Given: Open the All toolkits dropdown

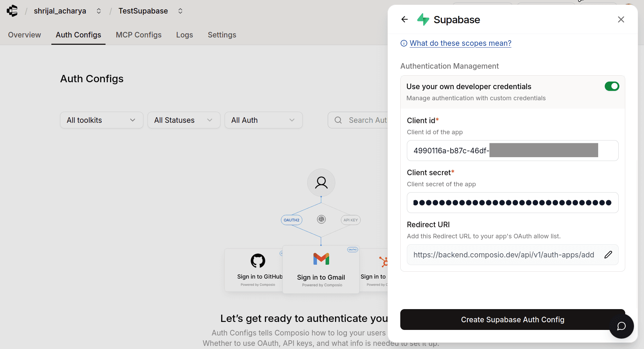Looking at the screenshot, I should coord(102,120).
